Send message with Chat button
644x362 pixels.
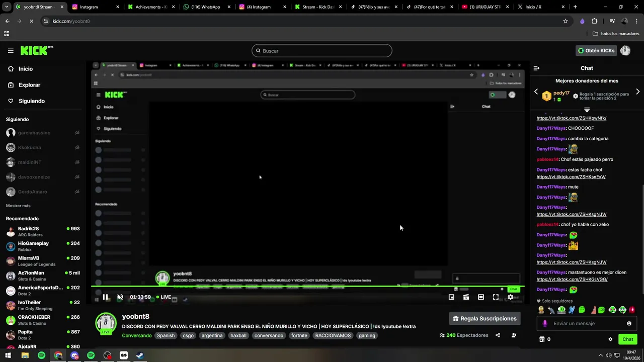(627, 339)
